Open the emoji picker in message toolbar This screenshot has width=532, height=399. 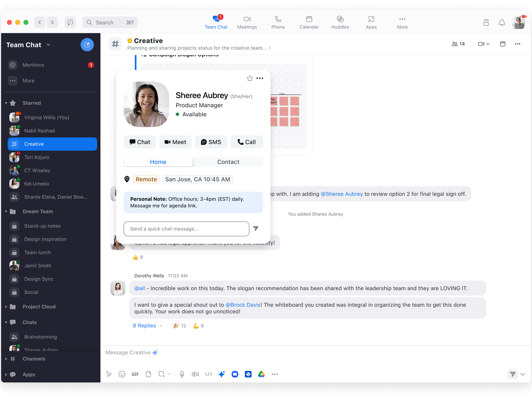point(122,374)
